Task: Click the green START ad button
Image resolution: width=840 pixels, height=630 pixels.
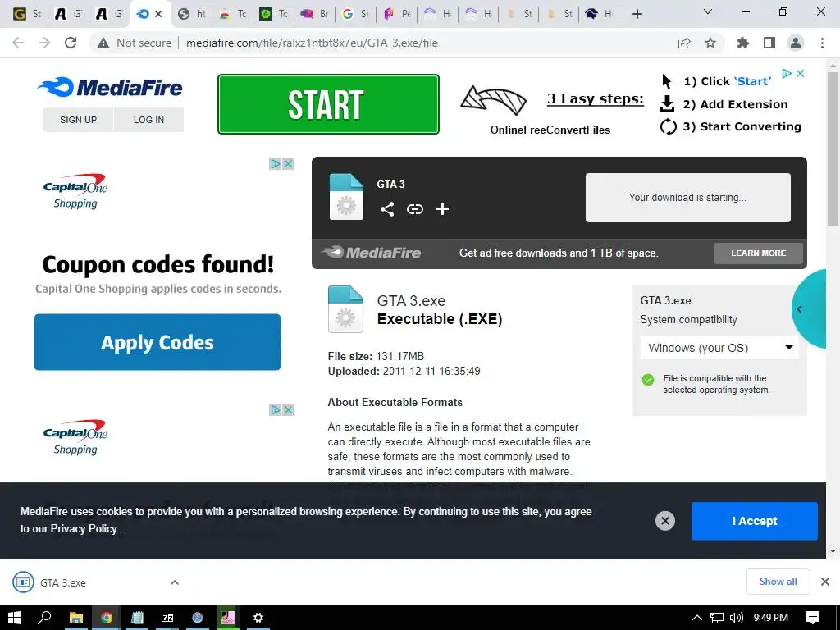Action: (x=328, y=104)
